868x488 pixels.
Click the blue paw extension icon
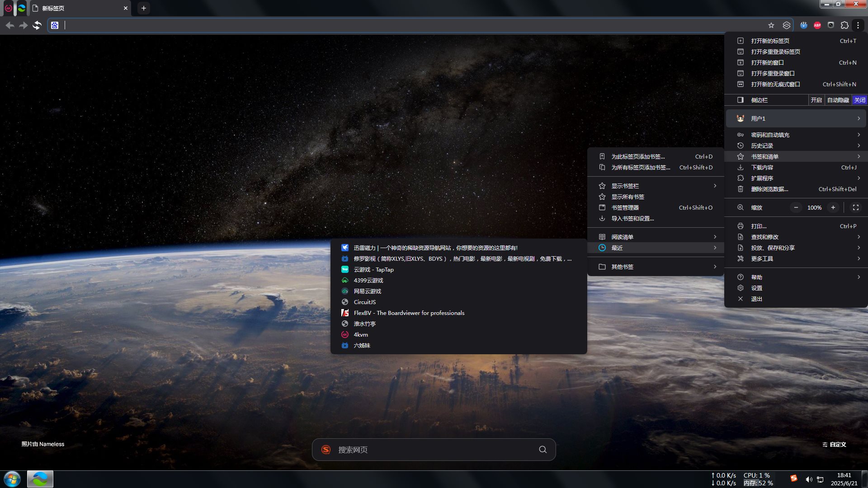click(804, 25)
